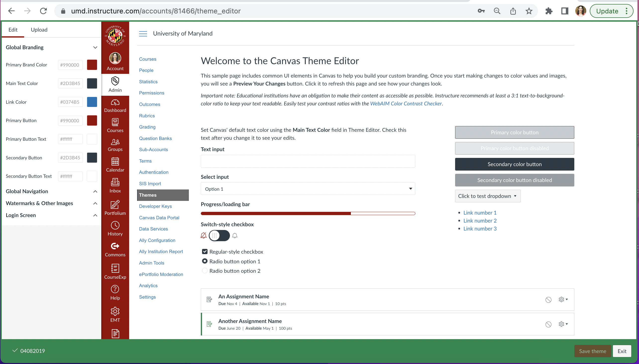The image size is (639, 364).
Task: Switch to the Upload tab
Action: (x=39, y=30)
